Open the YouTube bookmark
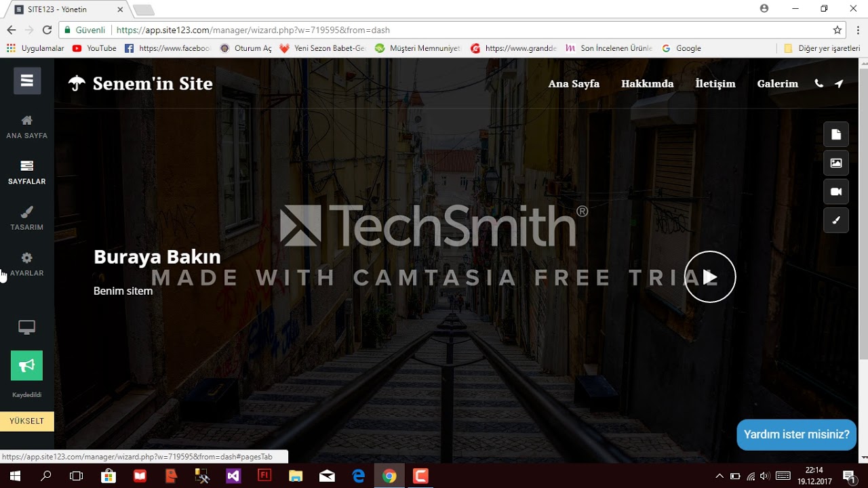Viewport: 868px width, 488px height. [94, 48]
